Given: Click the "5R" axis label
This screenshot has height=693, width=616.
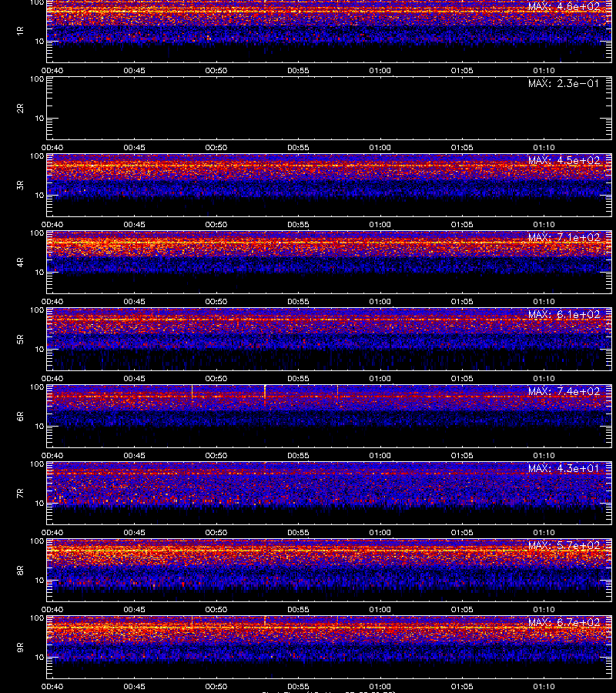Looking at the screenshot, I should point(20,339).
